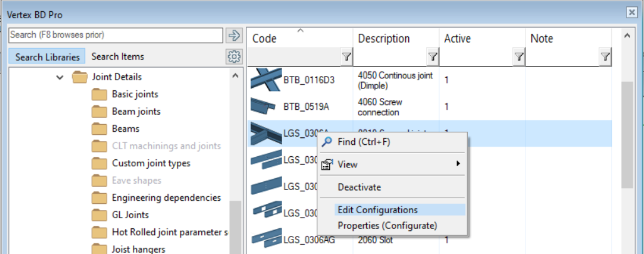Click the Active column filter icon
The image size is (644, 254).
[x=519, y=57]
